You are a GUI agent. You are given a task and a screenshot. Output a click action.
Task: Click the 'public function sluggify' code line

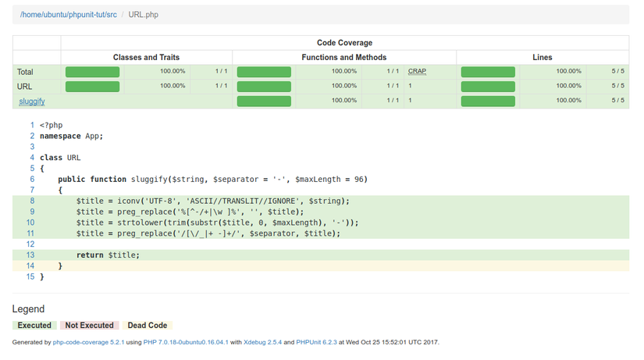click(x=213, y=179)
